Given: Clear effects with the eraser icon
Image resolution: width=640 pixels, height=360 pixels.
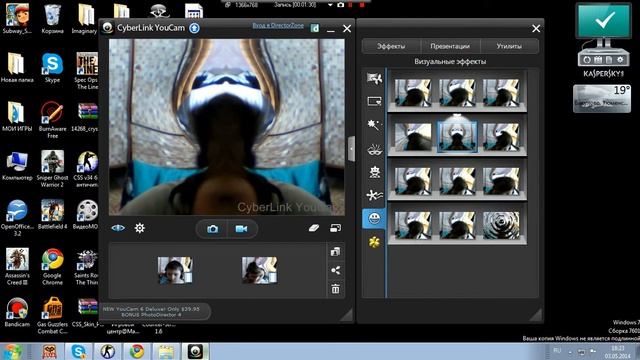Looking at the screenshot, I should [x=313, y=228].
